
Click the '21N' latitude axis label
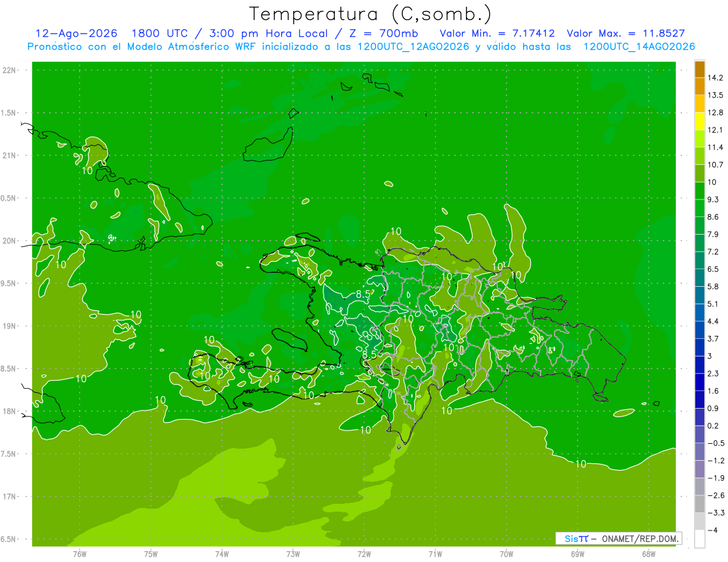click(10, 156)
